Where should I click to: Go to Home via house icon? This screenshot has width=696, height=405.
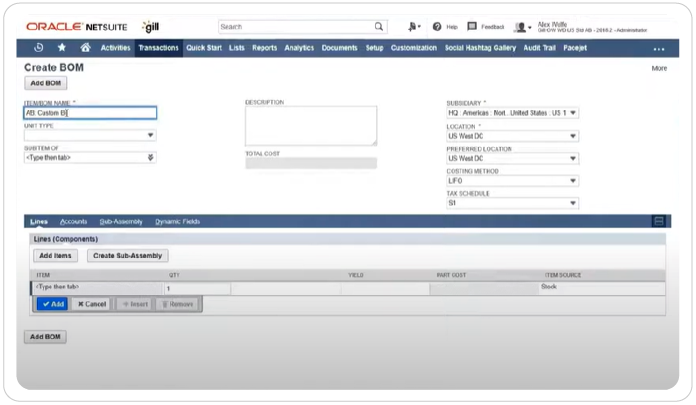click(x=85, y=48)
